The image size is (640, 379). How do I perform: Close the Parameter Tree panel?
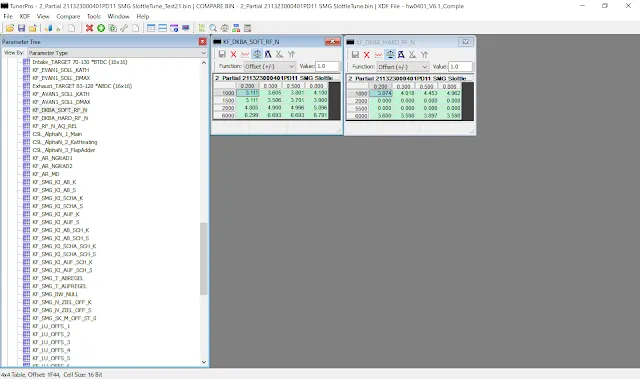[x=202, y=42]
